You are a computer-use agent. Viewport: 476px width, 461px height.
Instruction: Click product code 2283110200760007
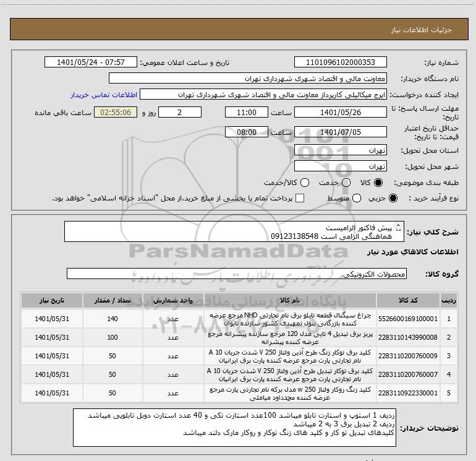[408, 374]
